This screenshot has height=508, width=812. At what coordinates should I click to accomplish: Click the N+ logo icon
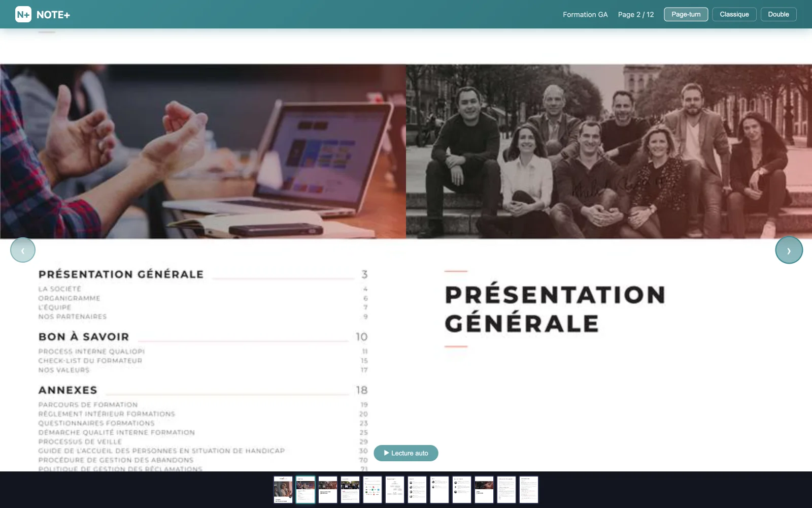(23, 14)
